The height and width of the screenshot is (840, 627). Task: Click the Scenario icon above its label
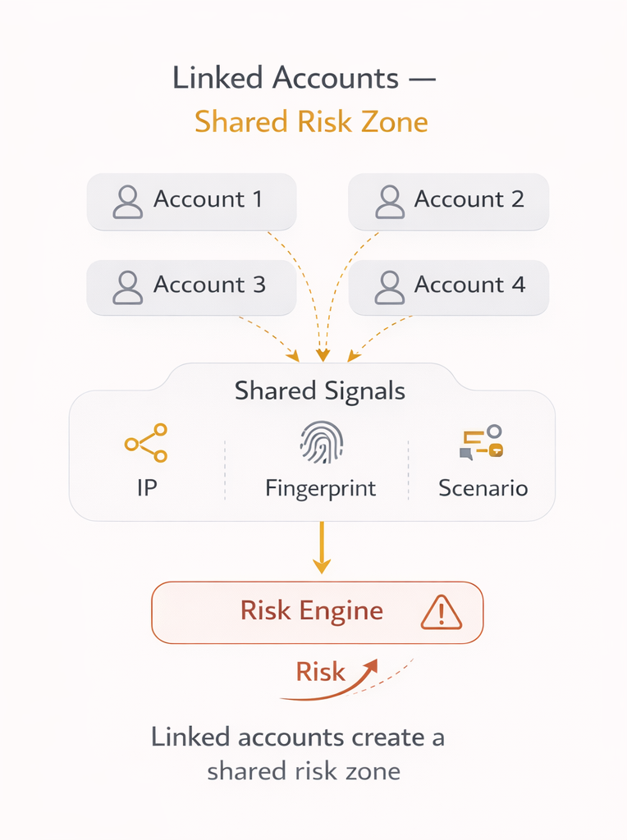(482, 442)
